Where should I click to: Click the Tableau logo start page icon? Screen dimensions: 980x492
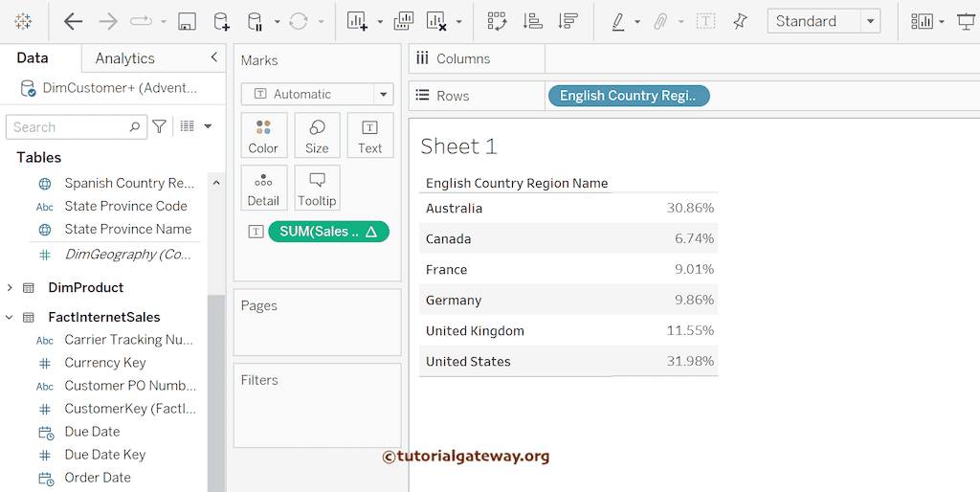23,21
